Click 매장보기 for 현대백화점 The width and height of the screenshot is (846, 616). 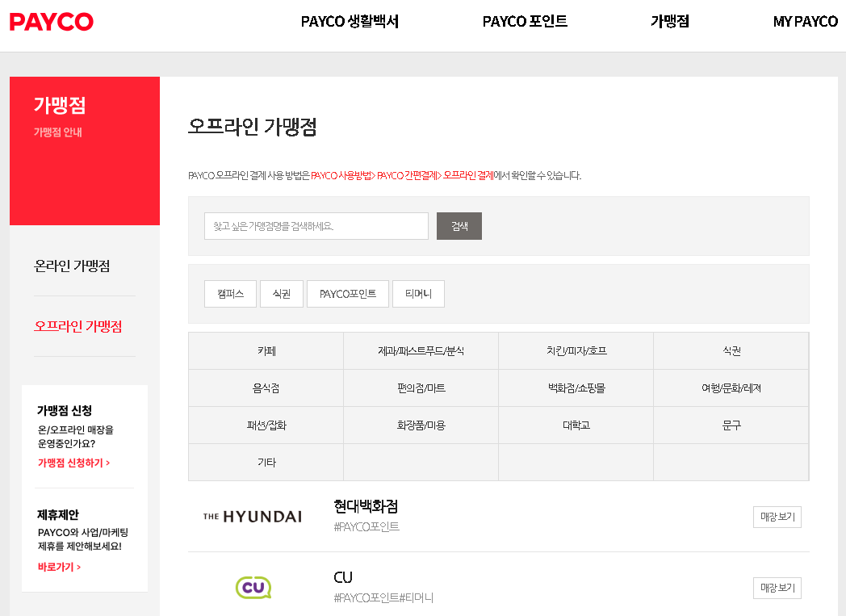coord(777,517)
